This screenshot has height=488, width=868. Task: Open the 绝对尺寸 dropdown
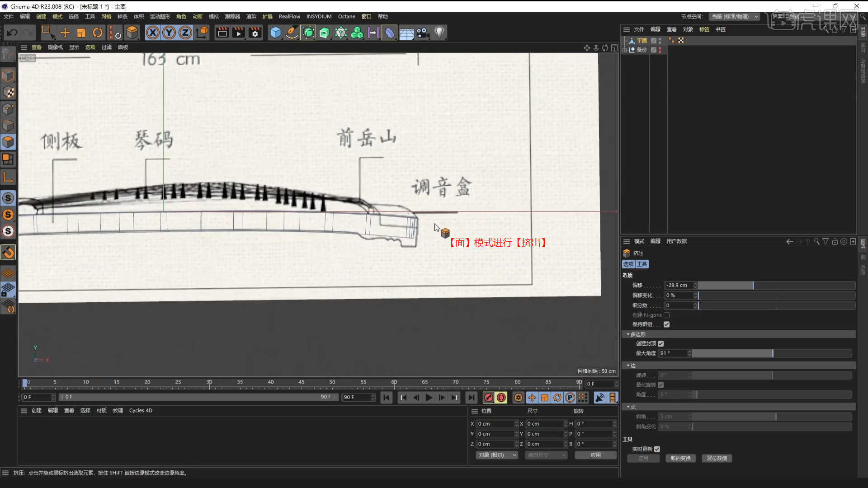point(546,455)
